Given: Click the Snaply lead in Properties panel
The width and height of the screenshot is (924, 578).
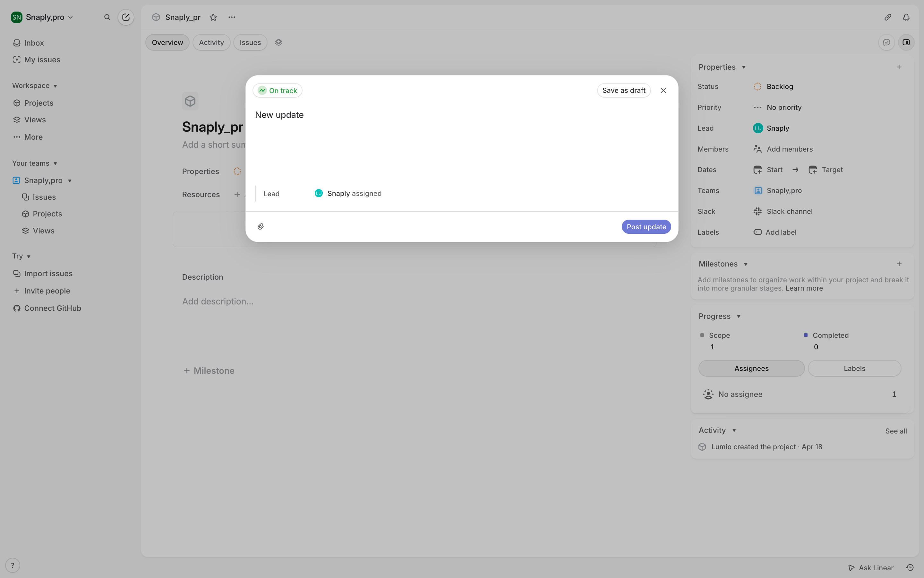Looking at the screenshot, I should (x=771, y=128).
